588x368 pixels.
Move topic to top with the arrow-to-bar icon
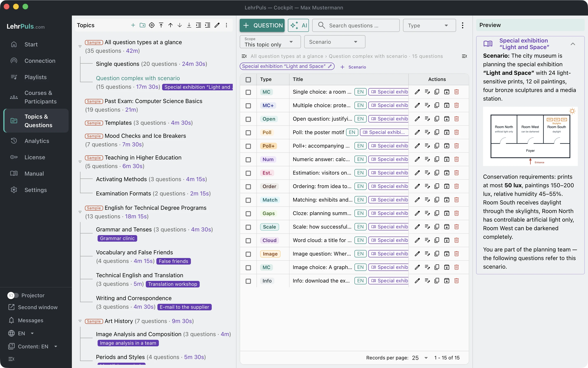tap(161, 25)
